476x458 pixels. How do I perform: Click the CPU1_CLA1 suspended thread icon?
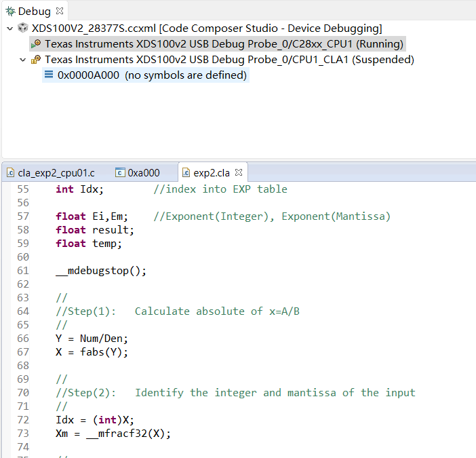click(36, 60)
